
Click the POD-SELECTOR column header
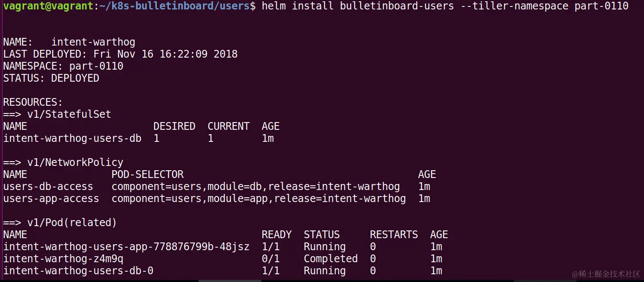[147, 175]
